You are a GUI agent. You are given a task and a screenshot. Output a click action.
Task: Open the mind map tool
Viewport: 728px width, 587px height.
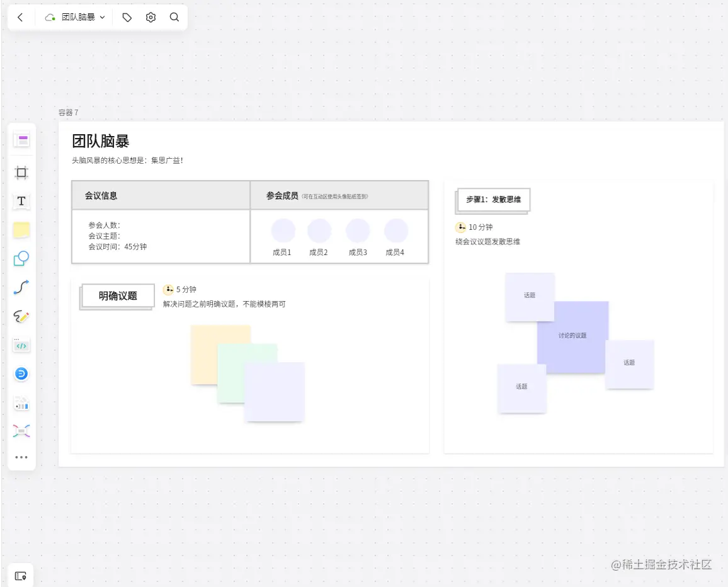click(x=21, y=430)
